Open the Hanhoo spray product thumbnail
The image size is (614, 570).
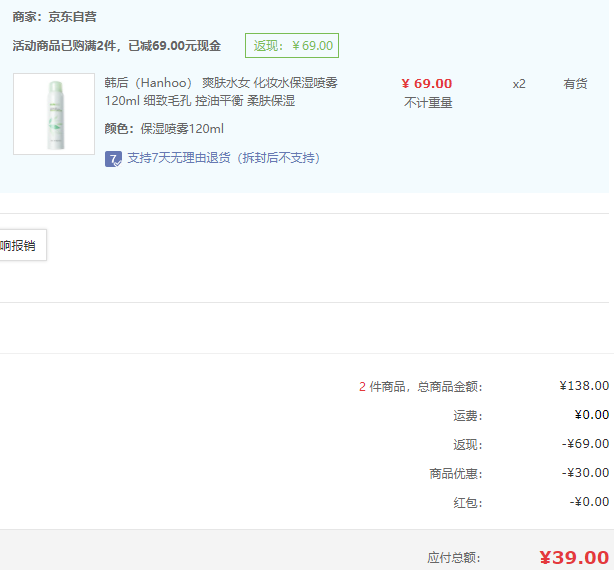pos(54,114)
